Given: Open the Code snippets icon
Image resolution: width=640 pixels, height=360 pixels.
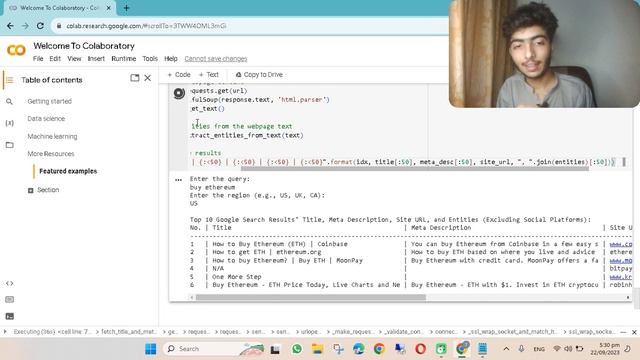Looking at the screenshot, I should [x=9, y=283].
